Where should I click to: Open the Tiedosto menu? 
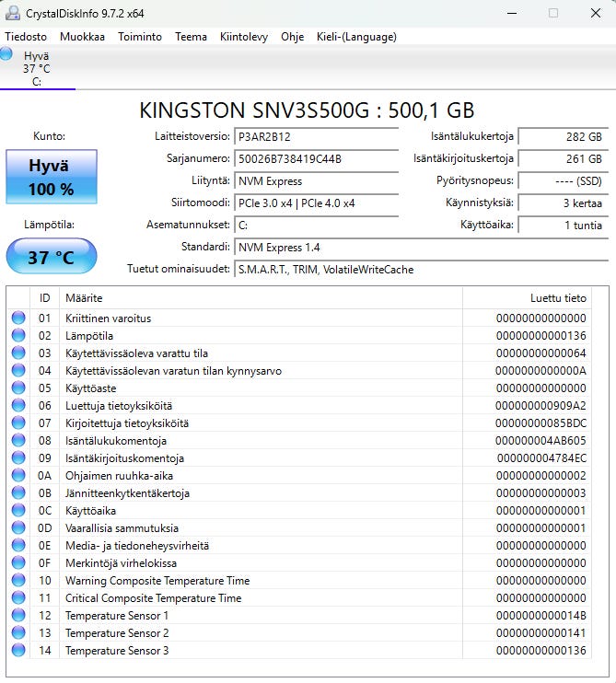click(26, 37)
